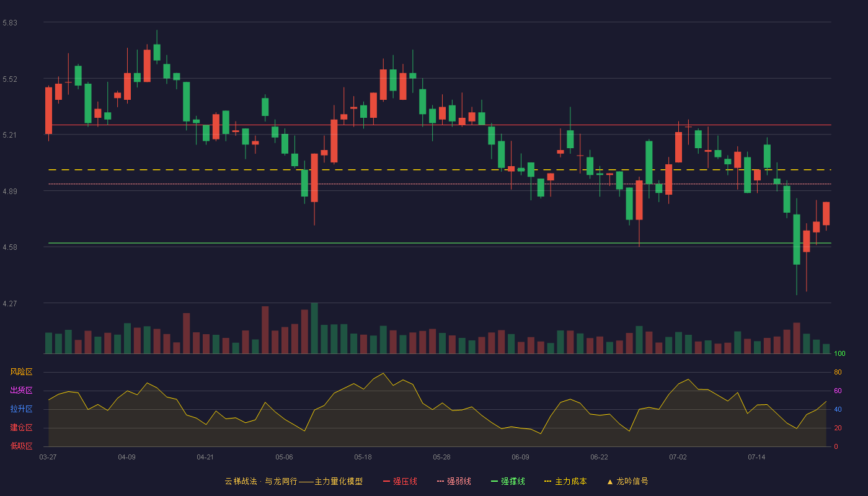868x496 pixels.
Task: Toggle the 强弱线 legend series
Action: click(x=454, y=481)
